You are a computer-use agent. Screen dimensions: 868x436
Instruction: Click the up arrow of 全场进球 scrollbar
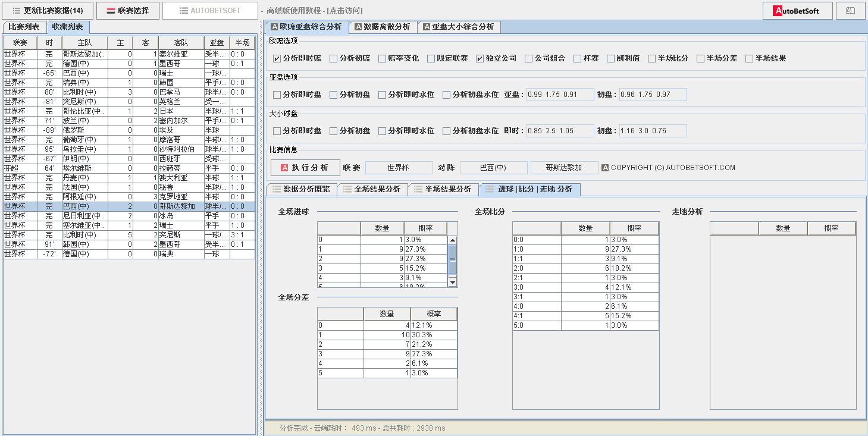point(452,240)
